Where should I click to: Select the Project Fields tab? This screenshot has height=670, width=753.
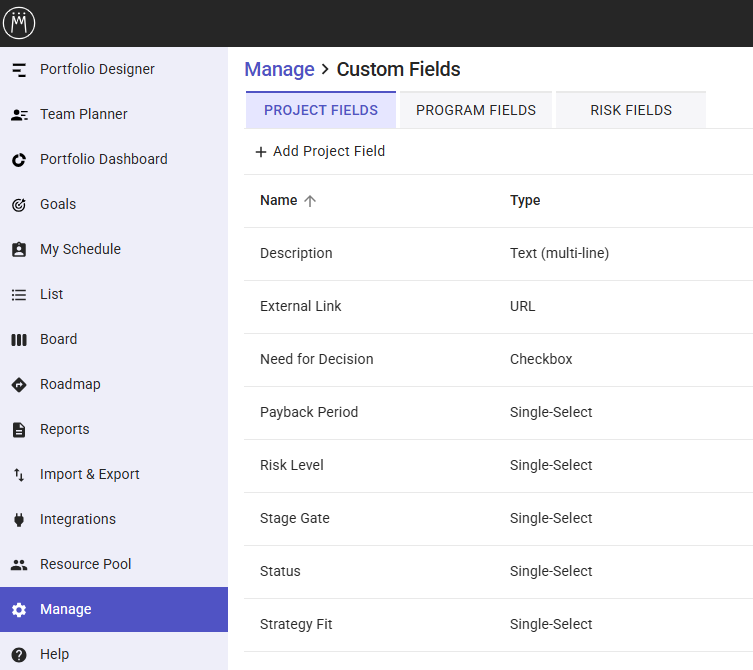click(321, 110)
